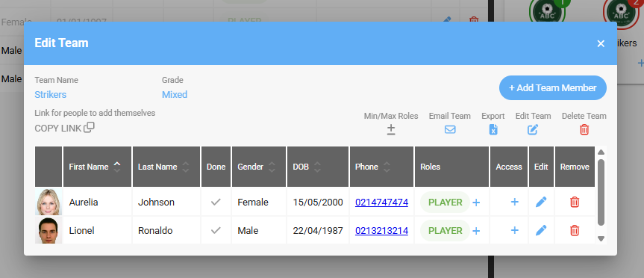Click the Add Team Member button
This screenshot has width=644, height=278.
552,87
